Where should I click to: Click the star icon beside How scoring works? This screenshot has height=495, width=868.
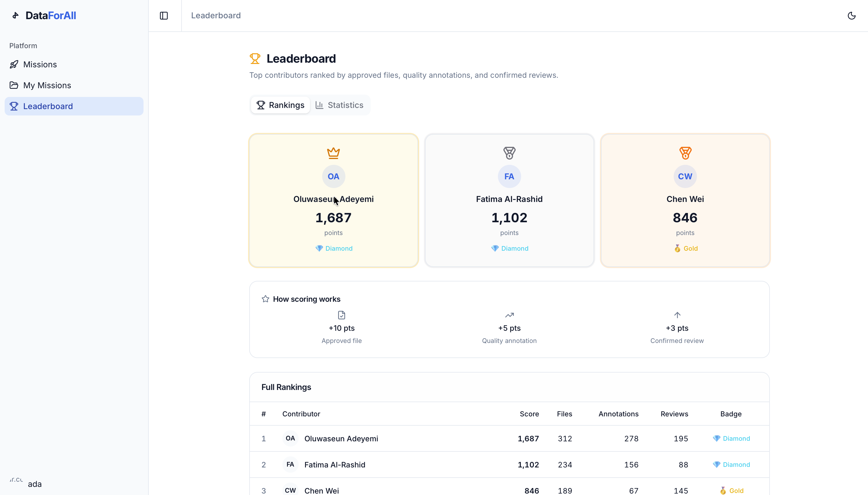coord(266,299)
